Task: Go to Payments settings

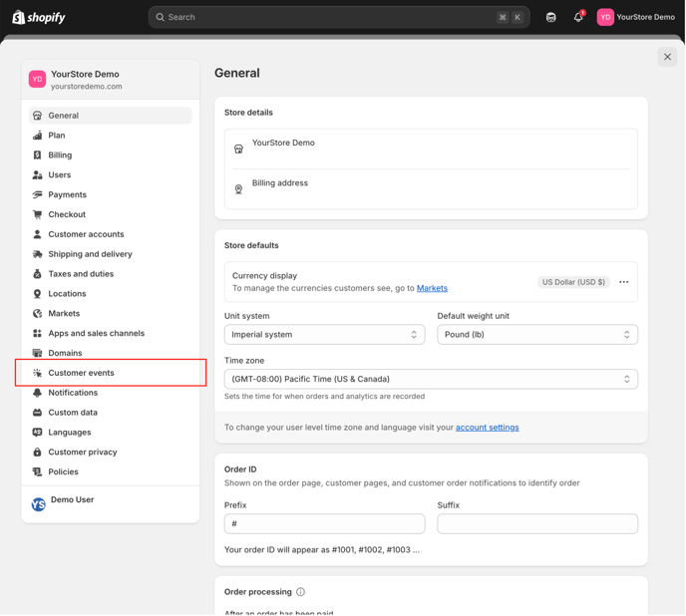Action: coord(111,194)
